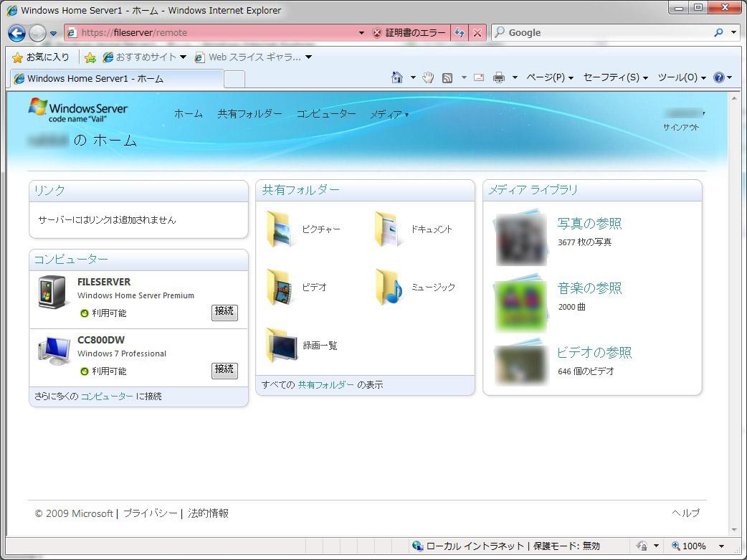The image size is (747, 560).
Task: Go to ホーム in site navigation
Action: (x=188, y=114)
